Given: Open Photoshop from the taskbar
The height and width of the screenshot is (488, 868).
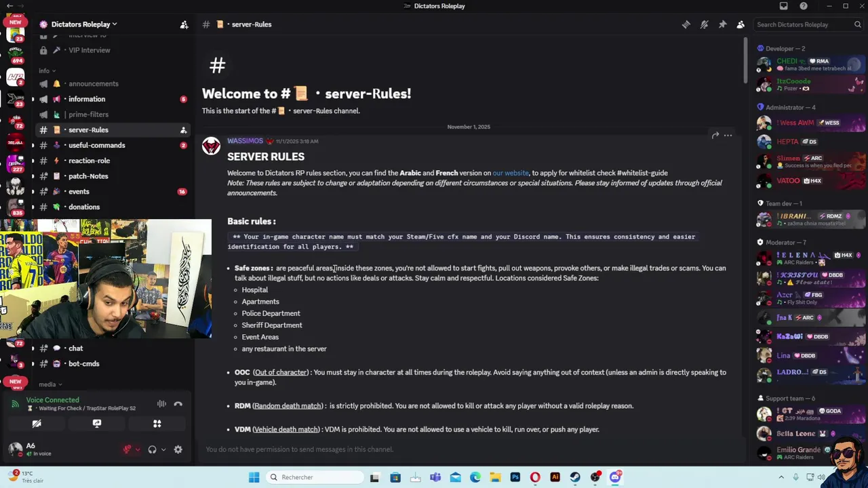Looking at the screenshot, I should pos(515,477).
